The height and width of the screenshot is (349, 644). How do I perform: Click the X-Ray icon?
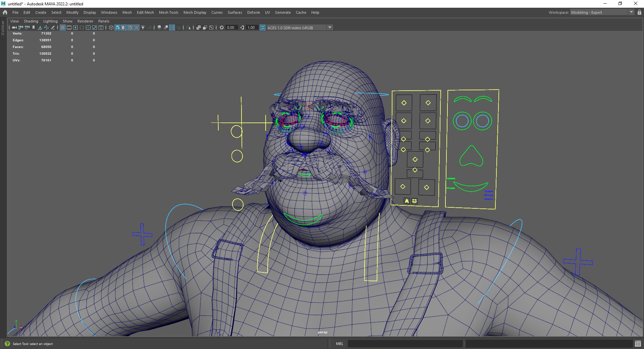point(198,28)
